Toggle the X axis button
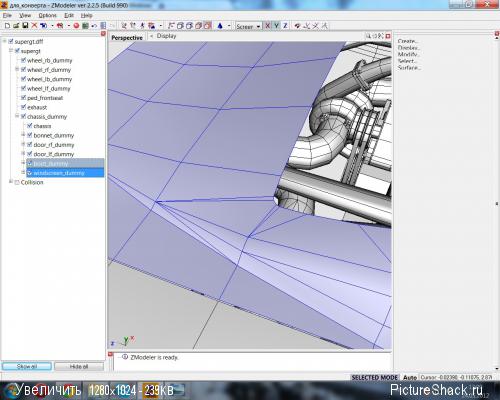The width and height of the screenshot is (500, 400). 267,26
